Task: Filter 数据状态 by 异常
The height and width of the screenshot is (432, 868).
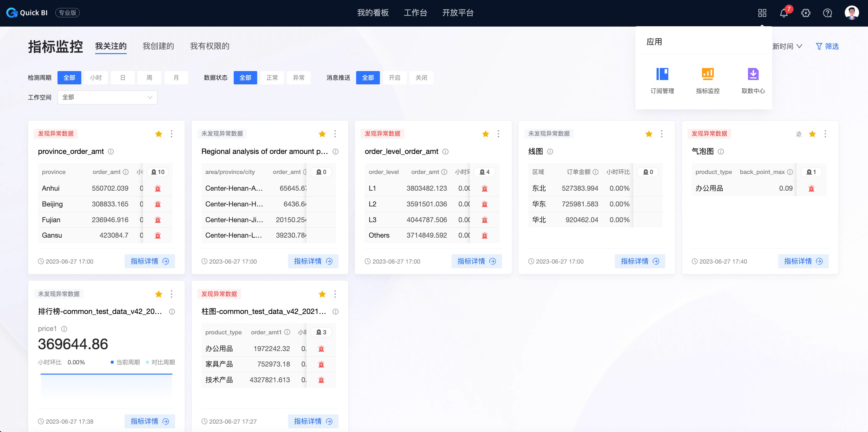Action: pyautogui.click(x=299, y=78)
